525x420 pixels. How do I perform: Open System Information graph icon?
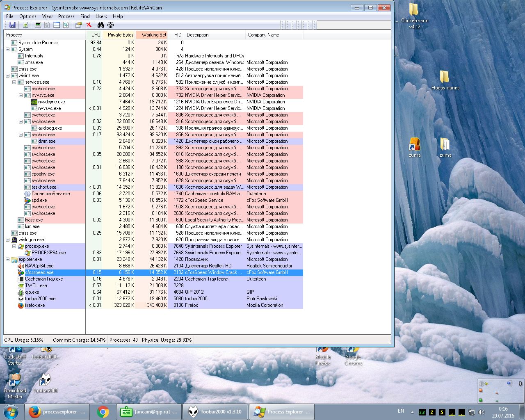coord(38,25)
